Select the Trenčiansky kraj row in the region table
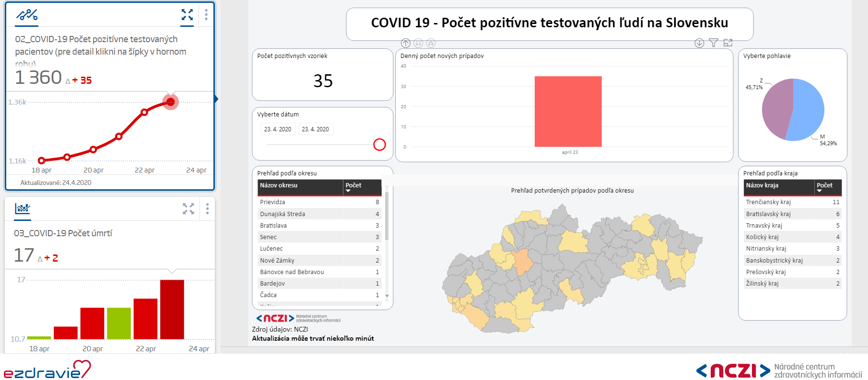868x380 pixels. [768, 202]
